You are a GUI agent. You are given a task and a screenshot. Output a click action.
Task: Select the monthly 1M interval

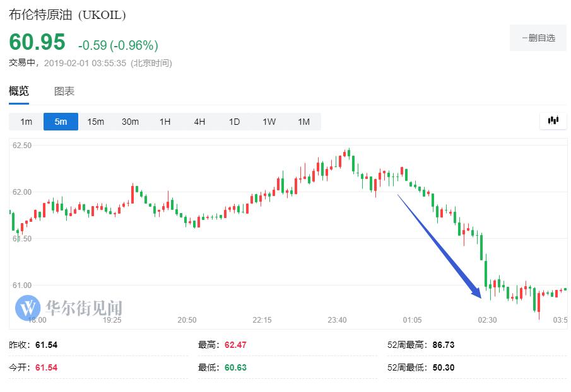[x=303, y=122]
